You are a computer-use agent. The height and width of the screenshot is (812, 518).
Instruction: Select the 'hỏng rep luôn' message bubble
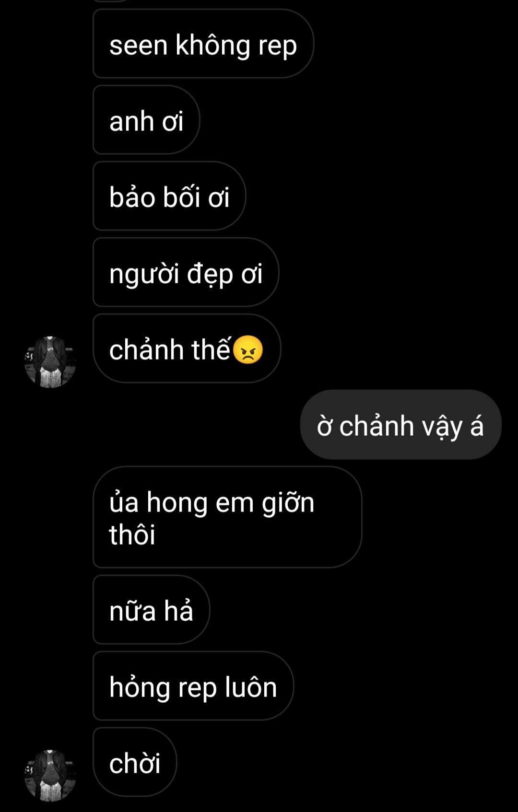pyautogui.click(x=193, y=686)
